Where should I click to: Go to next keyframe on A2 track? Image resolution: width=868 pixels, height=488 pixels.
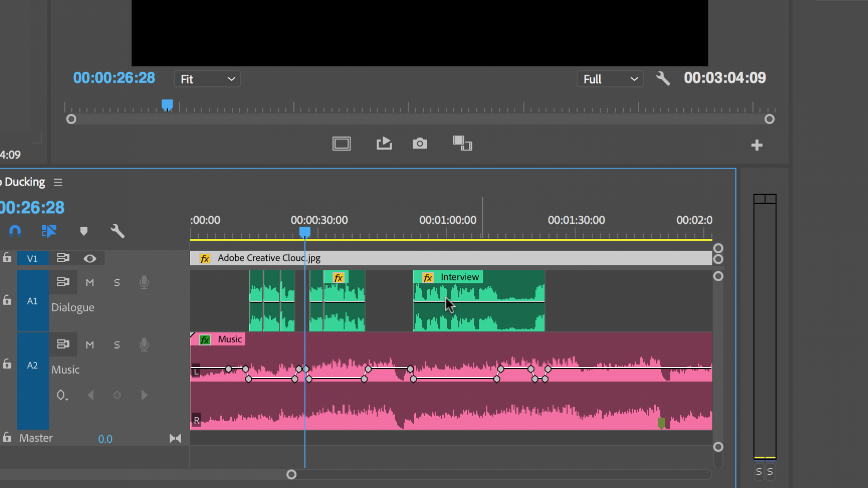coord(144,395)
